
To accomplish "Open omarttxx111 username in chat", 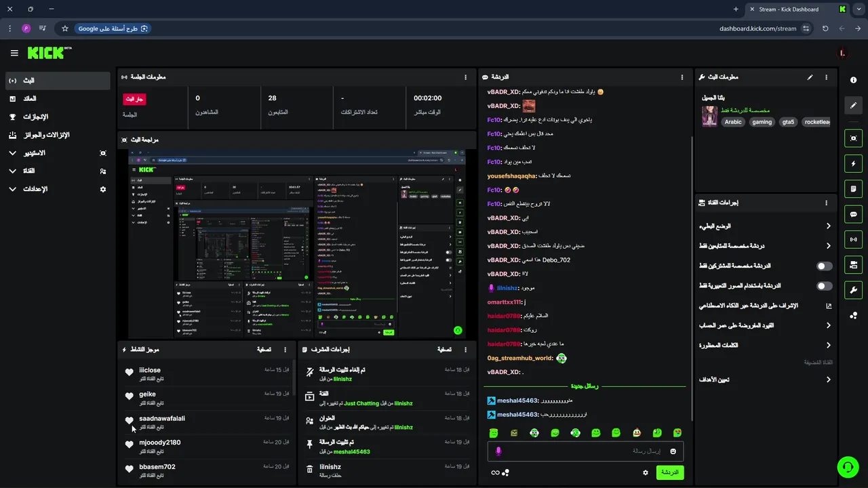I will (504, 302).
